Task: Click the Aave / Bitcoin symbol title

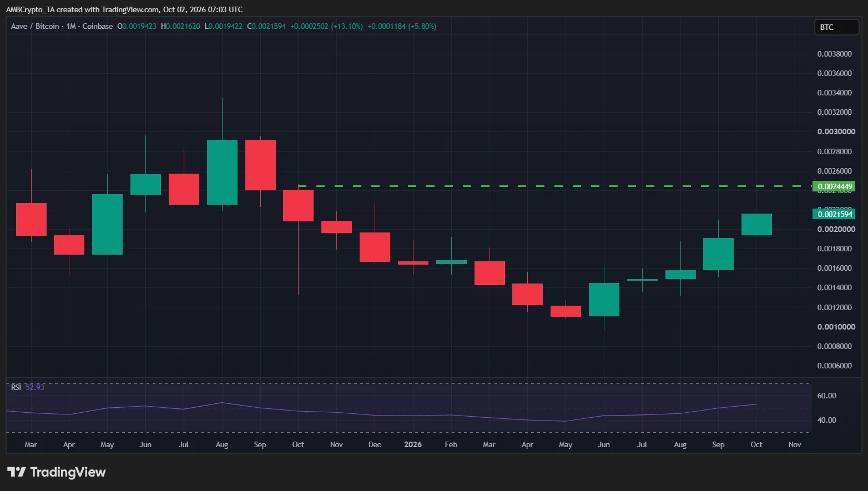Action: coord(35,26)
